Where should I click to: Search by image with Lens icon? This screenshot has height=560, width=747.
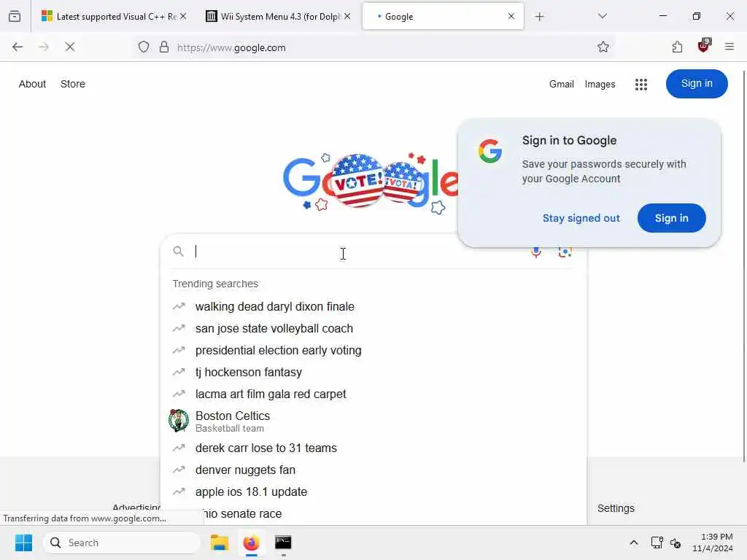(565, 252)
